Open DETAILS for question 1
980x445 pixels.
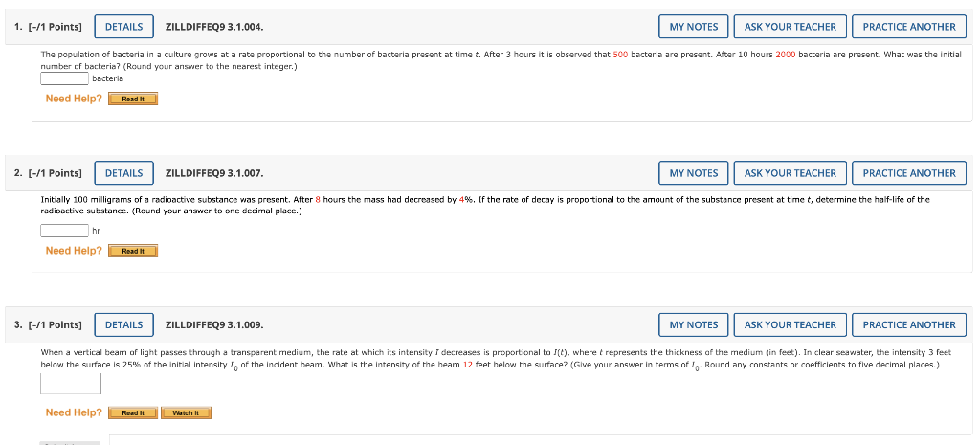(x=123, y=27)
